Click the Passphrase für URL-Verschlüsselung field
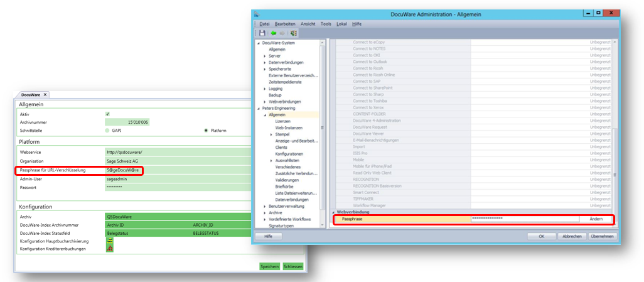 178,170
